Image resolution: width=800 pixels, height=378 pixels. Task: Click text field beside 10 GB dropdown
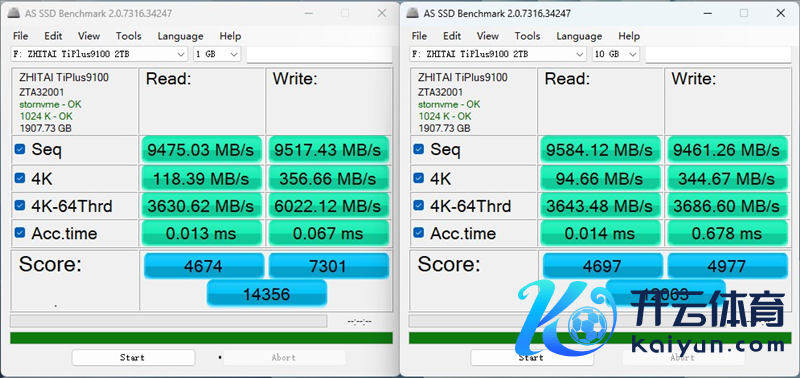click(718, 54)
